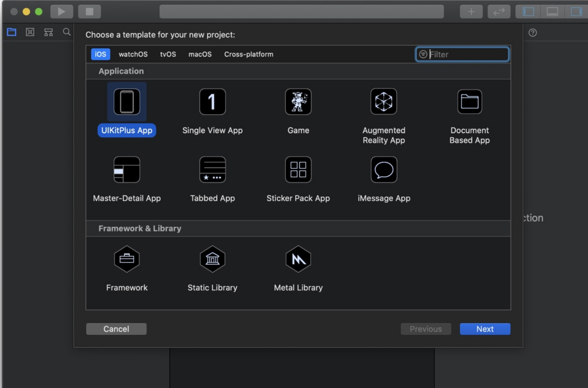Click the Single View App label
Image resolution: width=588 pixels, height=388 pixels.
[212, 131]
